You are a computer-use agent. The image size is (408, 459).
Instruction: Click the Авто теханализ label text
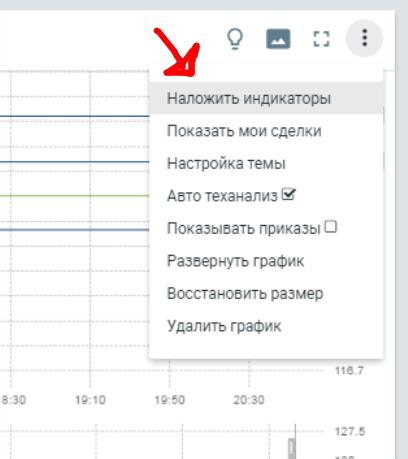222,196
